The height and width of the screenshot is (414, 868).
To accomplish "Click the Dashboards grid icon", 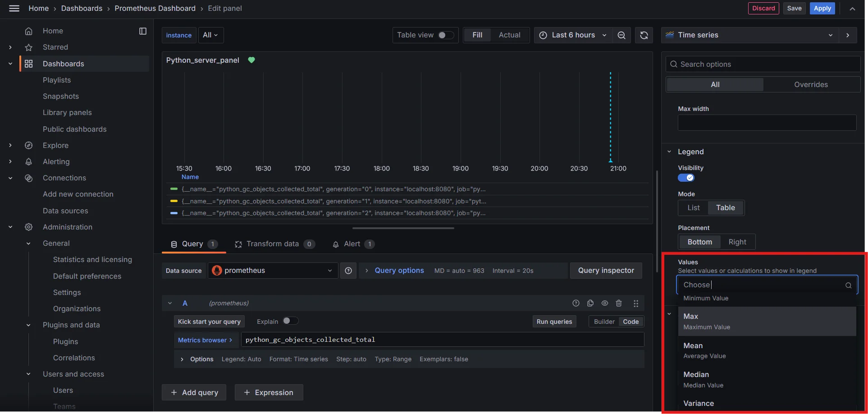I will click(28, 64).
